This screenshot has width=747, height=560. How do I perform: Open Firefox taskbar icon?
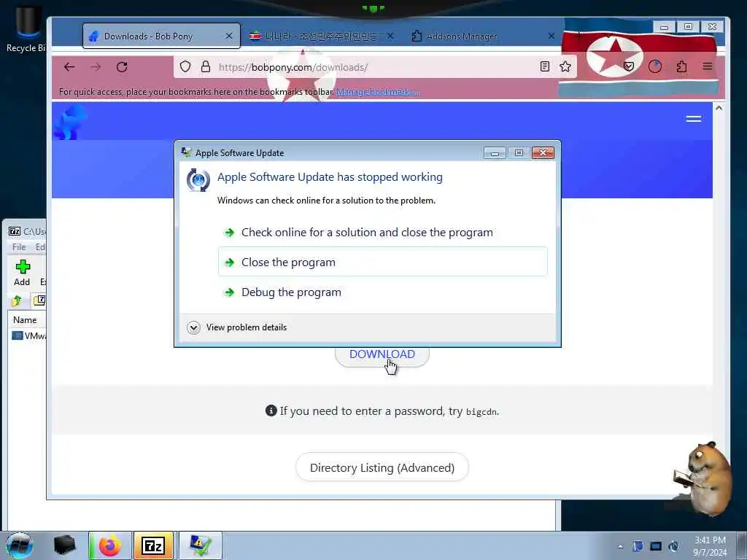point(109,545)
